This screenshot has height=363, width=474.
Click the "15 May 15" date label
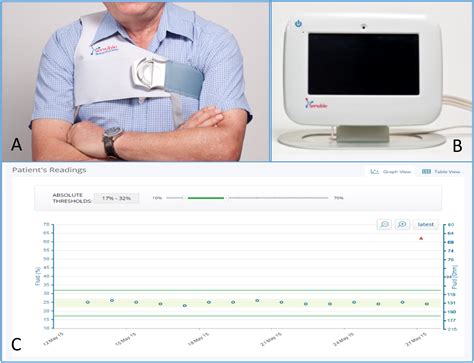click(x=126, y=340)
